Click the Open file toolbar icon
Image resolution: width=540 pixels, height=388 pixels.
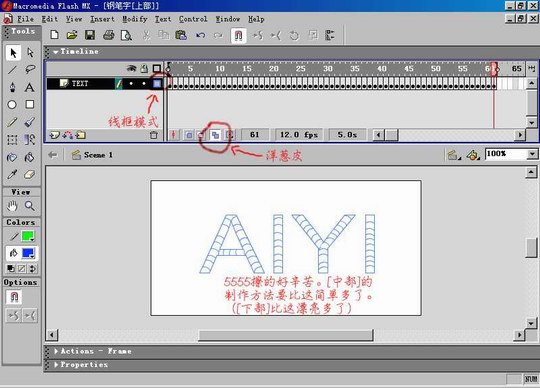(x=72, y=35)
